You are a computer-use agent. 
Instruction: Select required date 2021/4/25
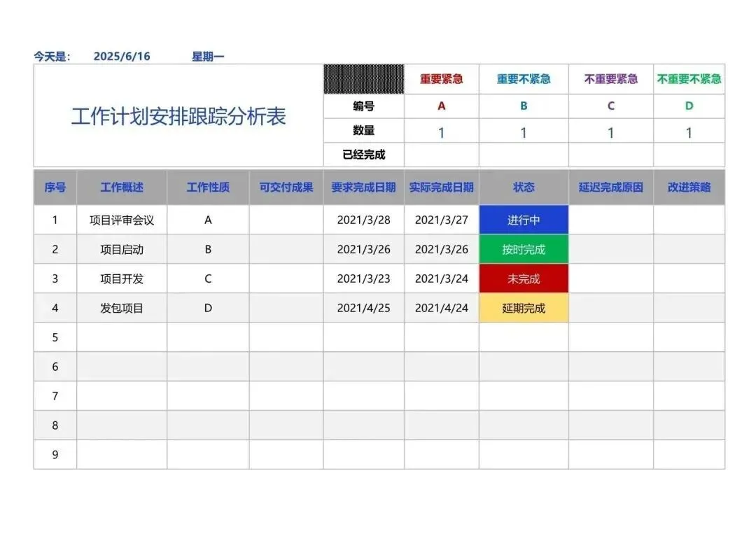coord(363,308)
